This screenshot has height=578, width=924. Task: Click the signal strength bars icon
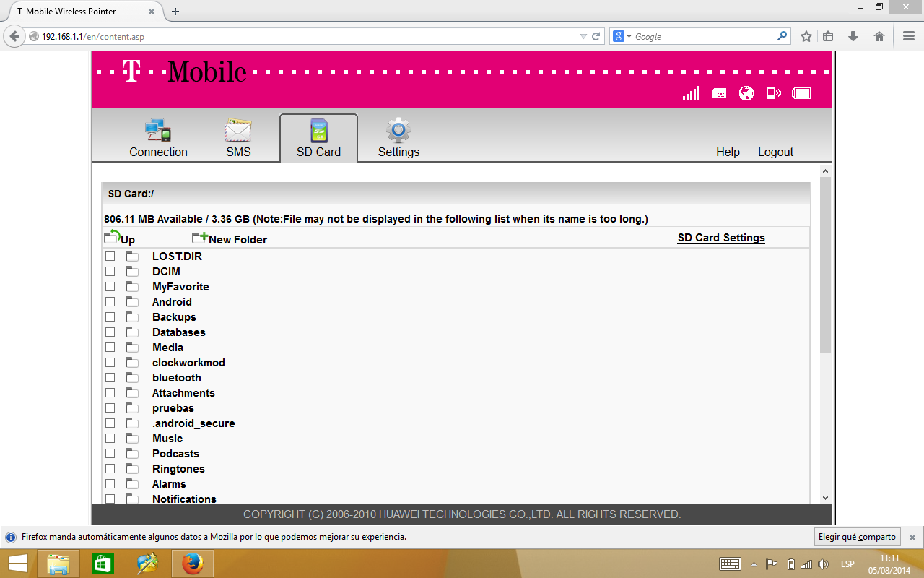click(691, 93)
